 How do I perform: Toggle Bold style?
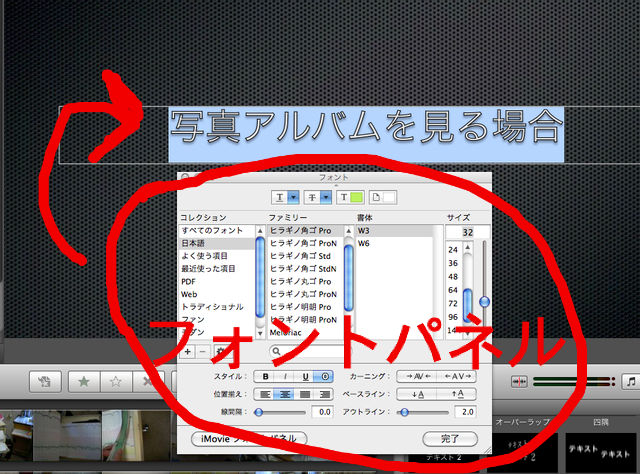click(265, 376)
